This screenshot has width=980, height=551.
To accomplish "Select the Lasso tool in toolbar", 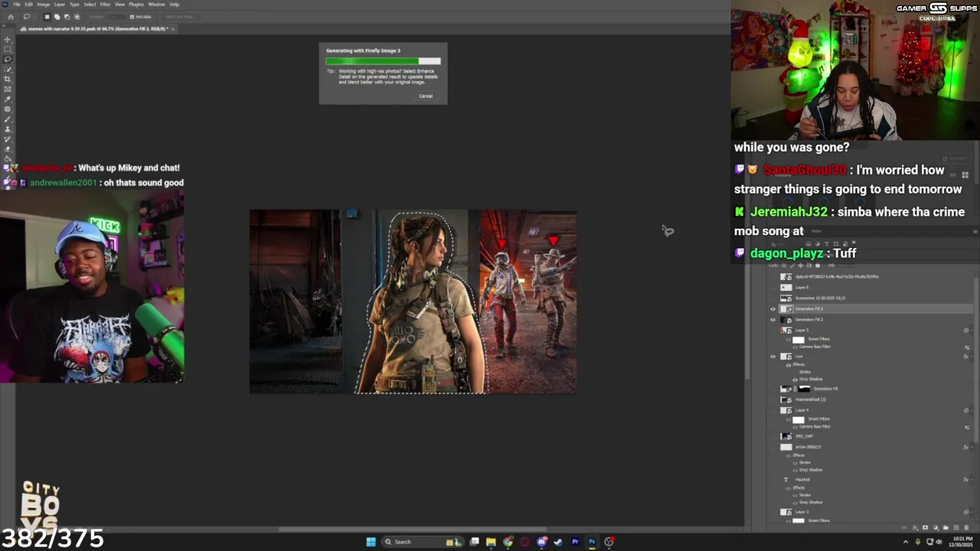I will click(8, 59).
